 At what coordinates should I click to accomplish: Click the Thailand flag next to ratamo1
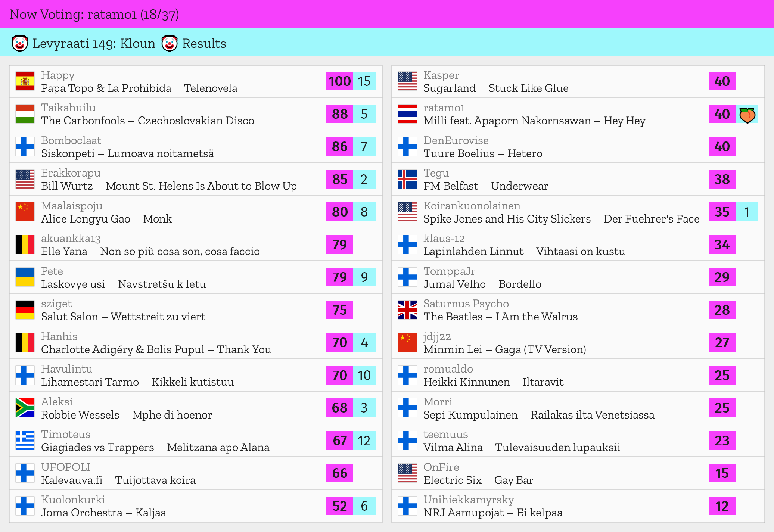[x=407, y=114]
